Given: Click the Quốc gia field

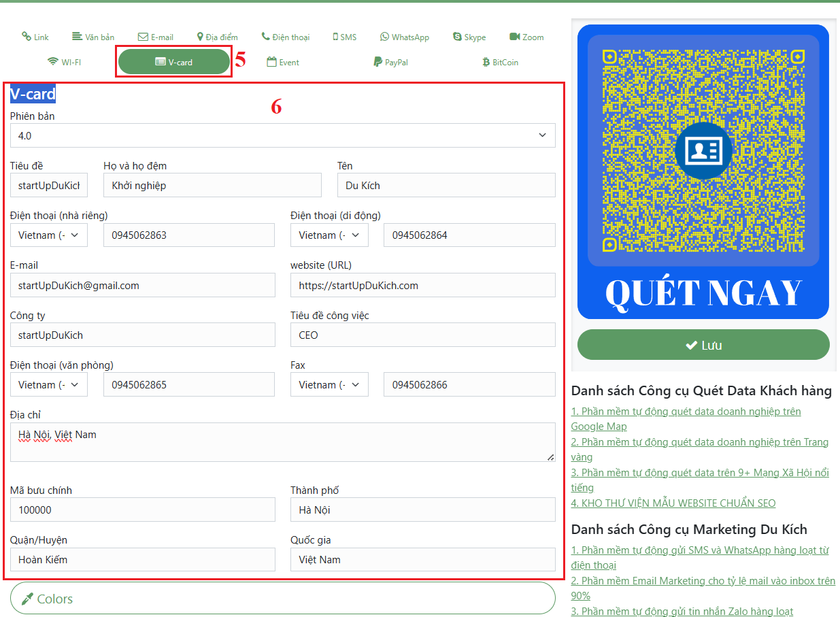Looking at the screenshot, I should (x=423, y=559).
